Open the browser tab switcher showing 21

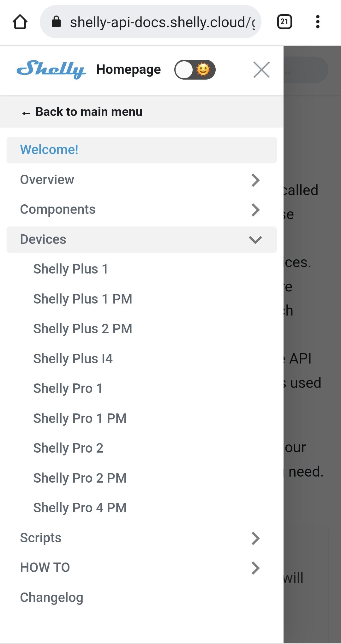284,22
